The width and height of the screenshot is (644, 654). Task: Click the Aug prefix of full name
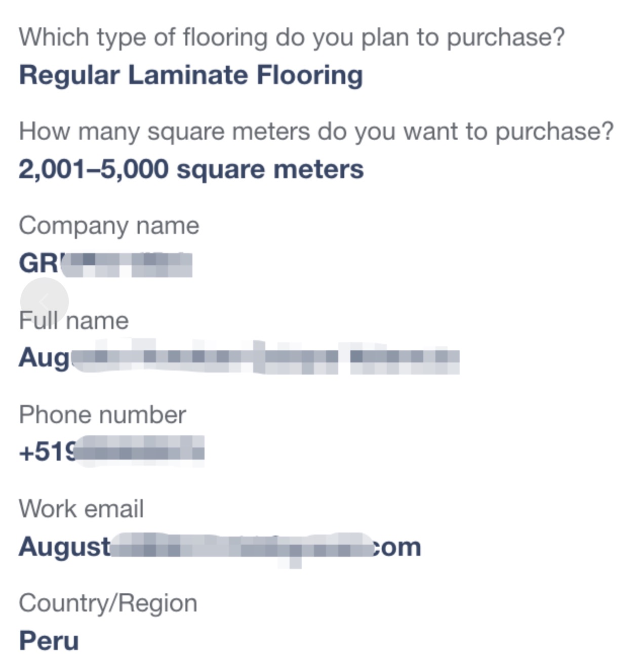click(44, 358)
